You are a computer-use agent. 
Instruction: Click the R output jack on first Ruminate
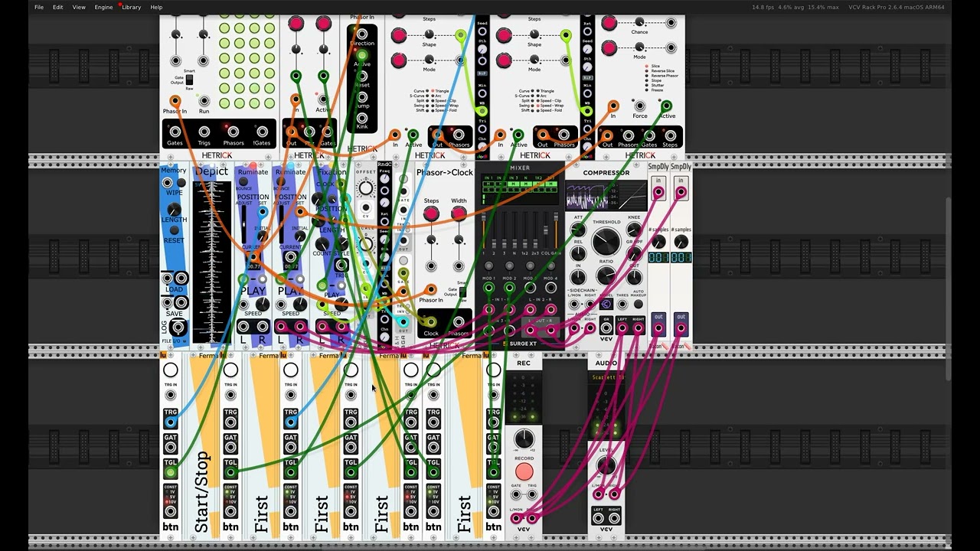[262, 328]
